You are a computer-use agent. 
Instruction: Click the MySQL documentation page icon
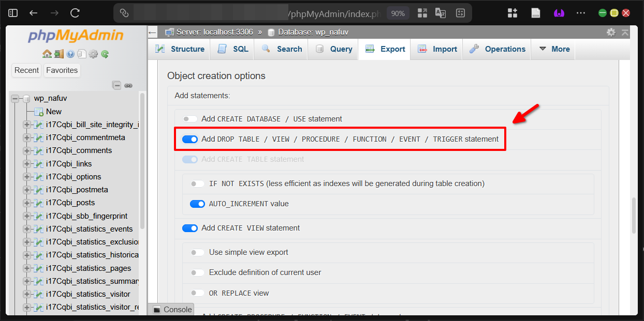(x=81, y=54)
